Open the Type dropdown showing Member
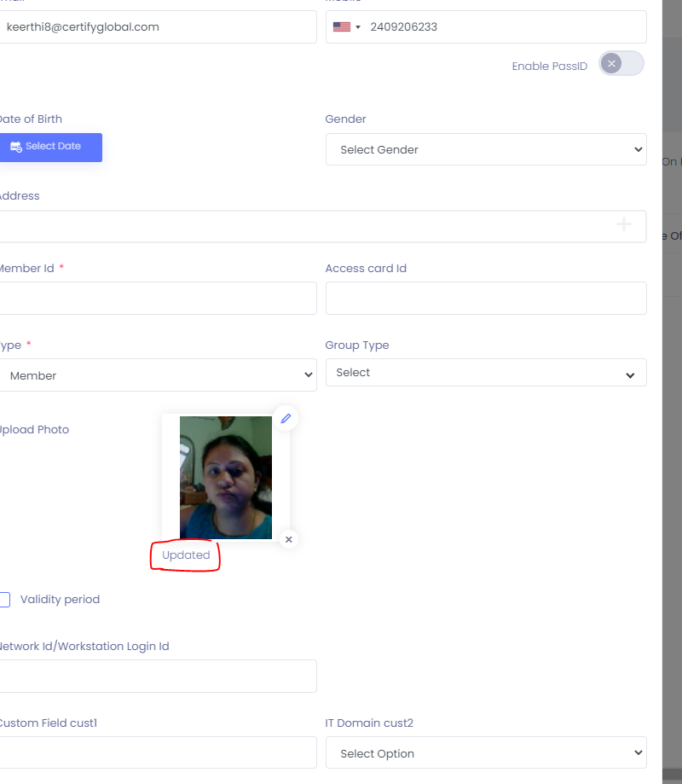682x784 pixels. (158, 375)
